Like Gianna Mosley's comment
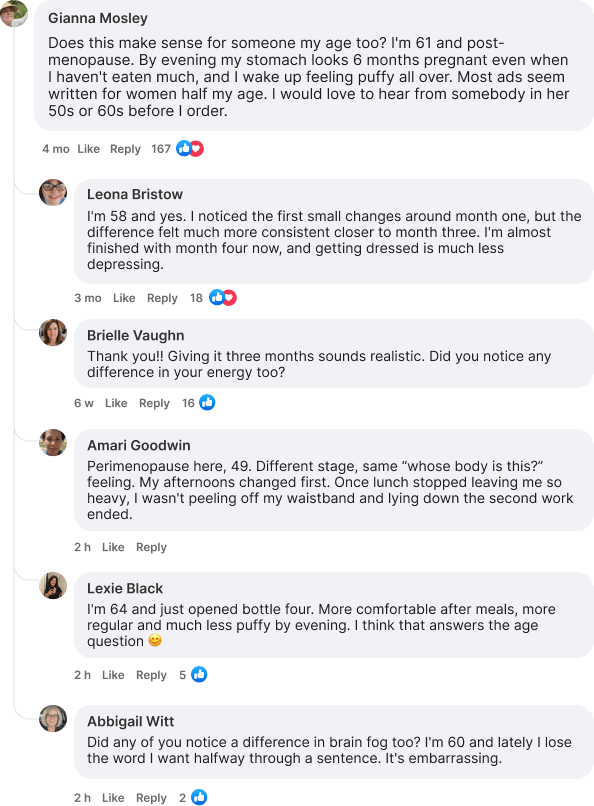The width and height of the screenshot is (594, 806). click(88, 149)
